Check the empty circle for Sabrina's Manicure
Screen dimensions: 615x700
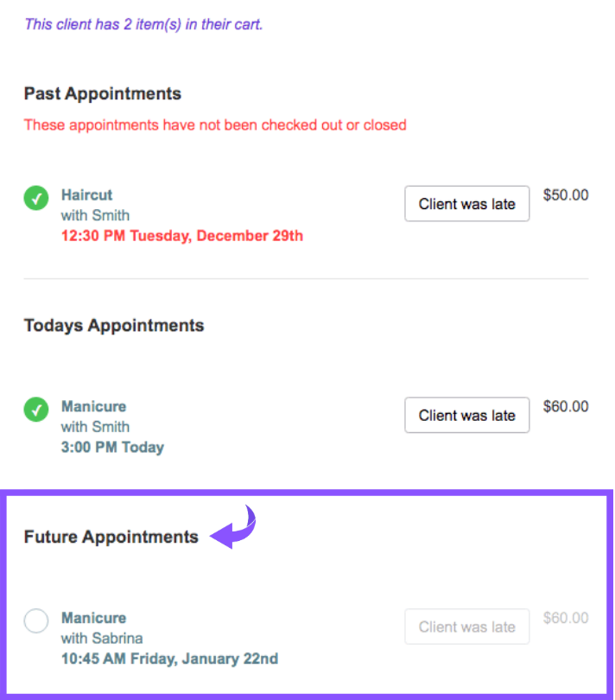[35, 621]
